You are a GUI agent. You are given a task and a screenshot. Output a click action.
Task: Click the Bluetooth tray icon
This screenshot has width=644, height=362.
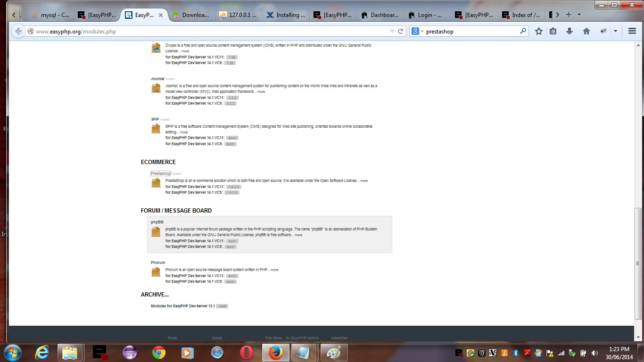pyautogui.click(x=516, y=353)
